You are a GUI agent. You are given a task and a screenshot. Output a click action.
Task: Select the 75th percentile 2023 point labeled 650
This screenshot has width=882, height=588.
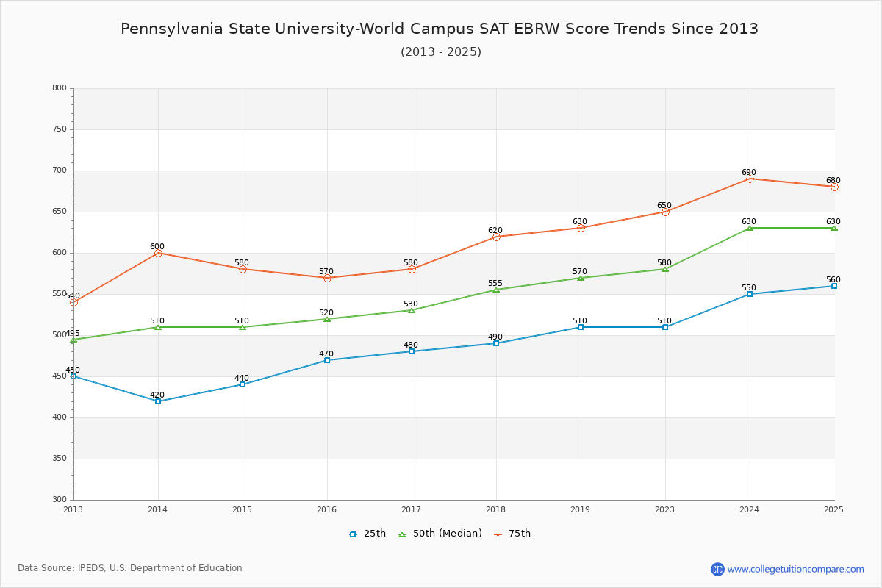click(665, 212)
